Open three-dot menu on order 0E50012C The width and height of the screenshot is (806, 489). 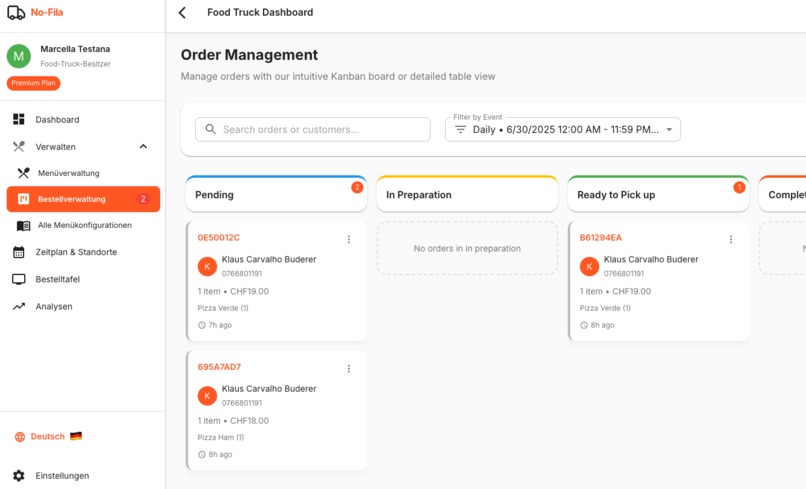349,239
